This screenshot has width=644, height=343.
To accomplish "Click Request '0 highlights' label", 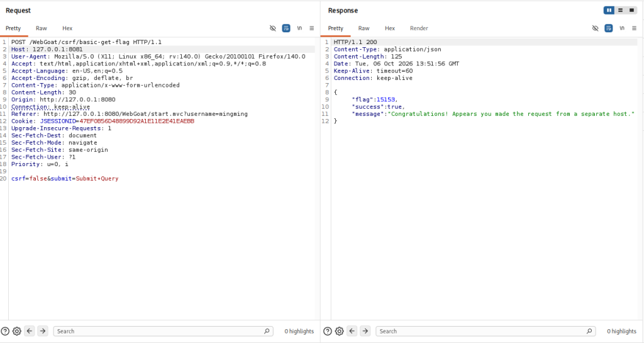I will pos(299,331).
